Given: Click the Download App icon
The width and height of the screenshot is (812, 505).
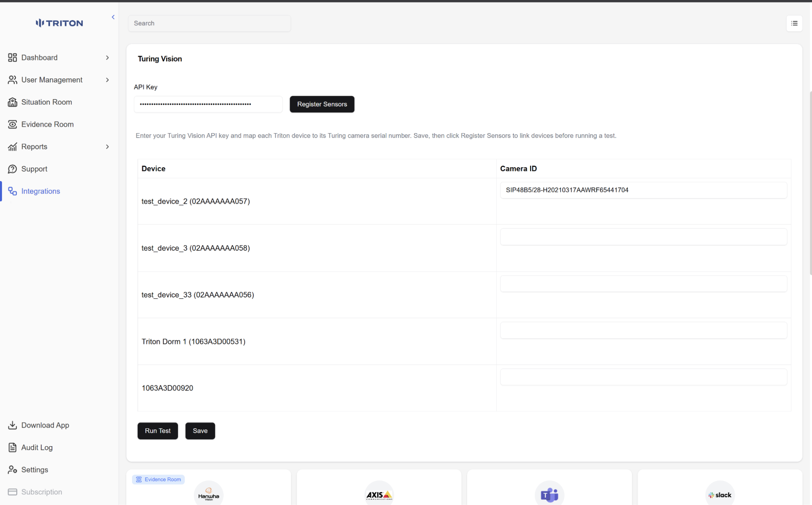Looking at the screenshot, I should (x=13, y=425).
